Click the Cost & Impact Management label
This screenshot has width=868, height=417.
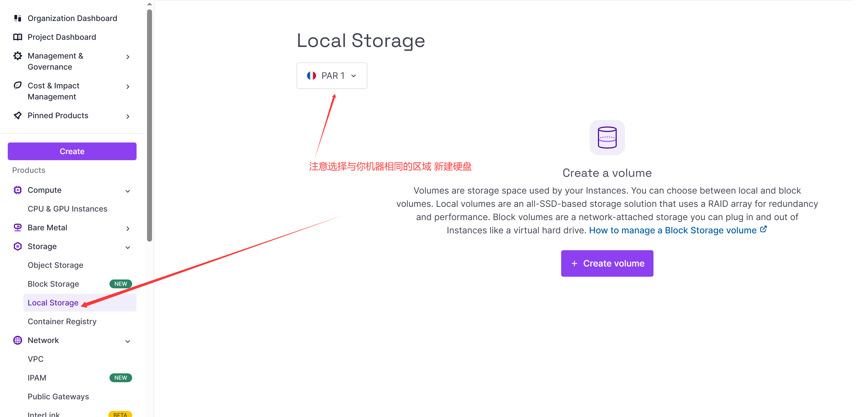pyautogui.click(x=53, y=91)
